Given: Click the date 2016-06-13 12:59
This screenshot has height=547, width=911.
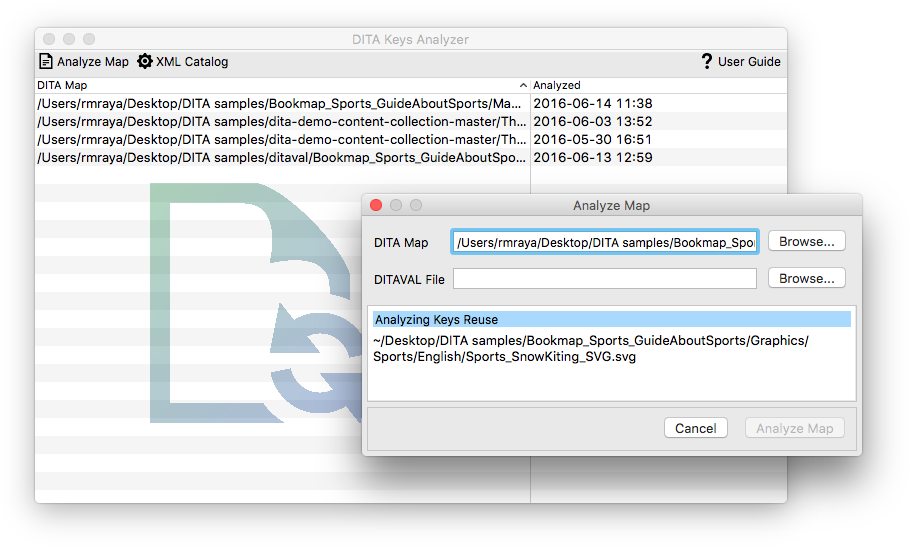Looking at the screenshot, I should tap(593, 158).
